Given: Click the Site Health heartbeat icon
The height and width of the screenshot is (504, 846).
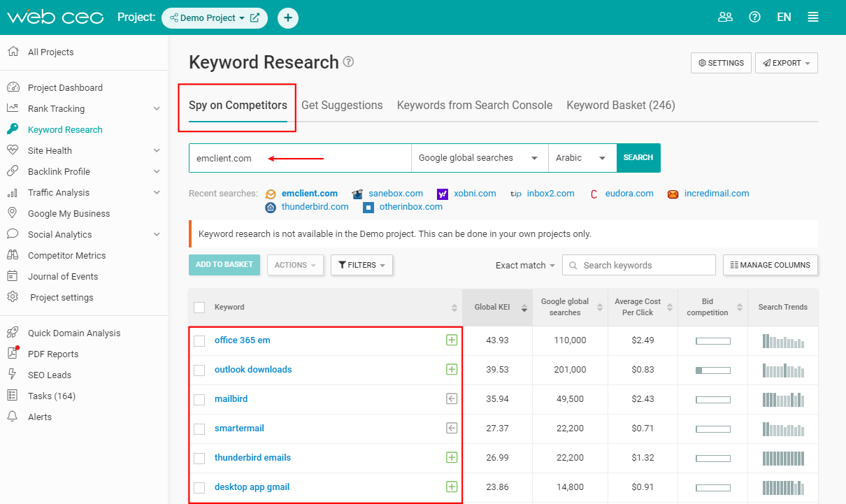Looking at the screenshot, I should click(13, 150).
